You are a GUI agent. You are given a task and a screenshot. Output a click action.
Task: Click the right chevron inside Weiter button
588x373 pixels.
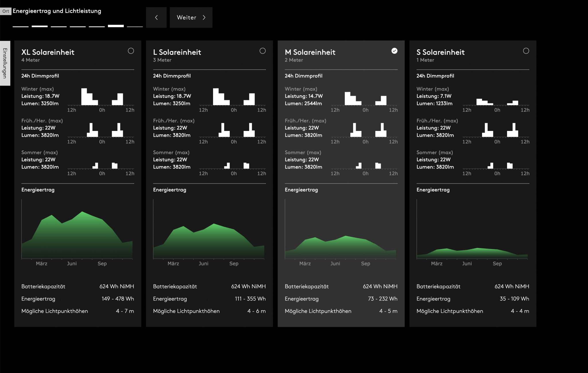tap(204, 18)
